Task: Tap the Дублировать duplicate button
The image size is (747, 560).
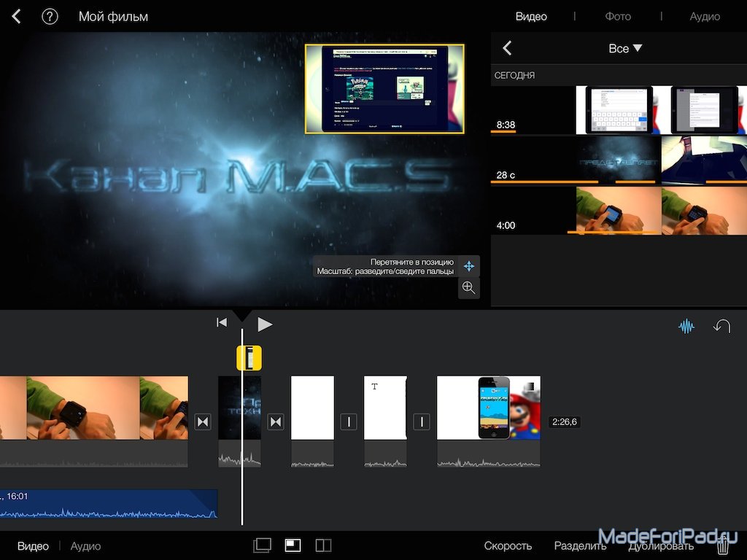Action: click(661, 546)
